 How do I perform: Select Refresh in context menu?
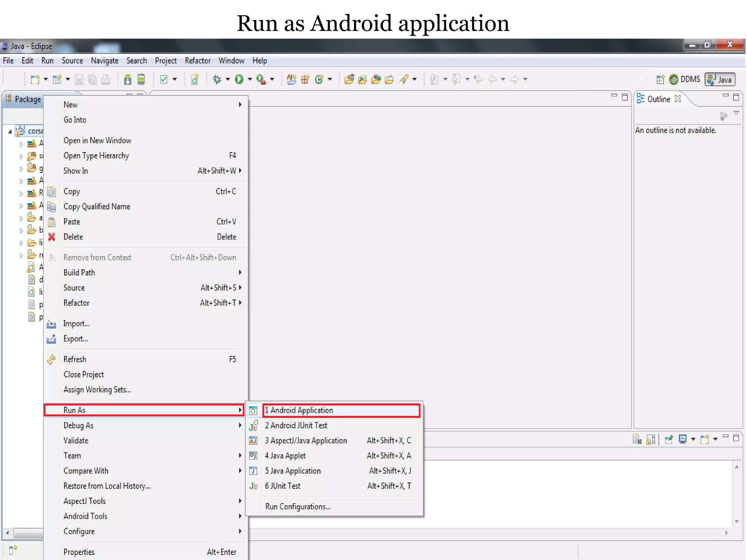pyautogui.click(x=146, y=359)
